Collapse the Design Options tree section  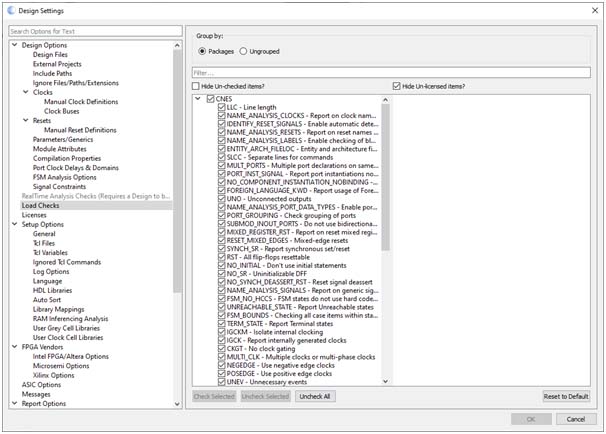(x=13, y=45)
